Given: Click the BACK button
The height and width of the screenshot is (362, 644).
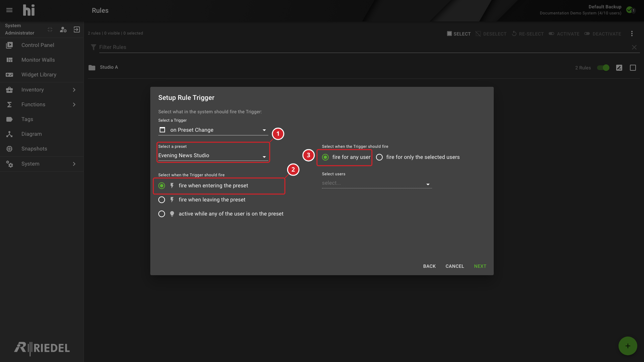Looking at the screenshot, I should pyautogui.click(x=429, y=266).
